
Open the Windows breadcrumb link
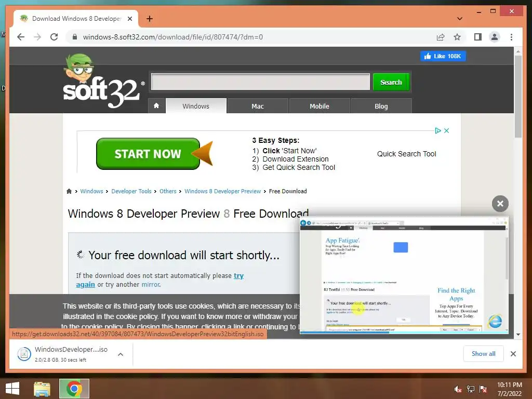pyautogui.click(x=91, y=191)
